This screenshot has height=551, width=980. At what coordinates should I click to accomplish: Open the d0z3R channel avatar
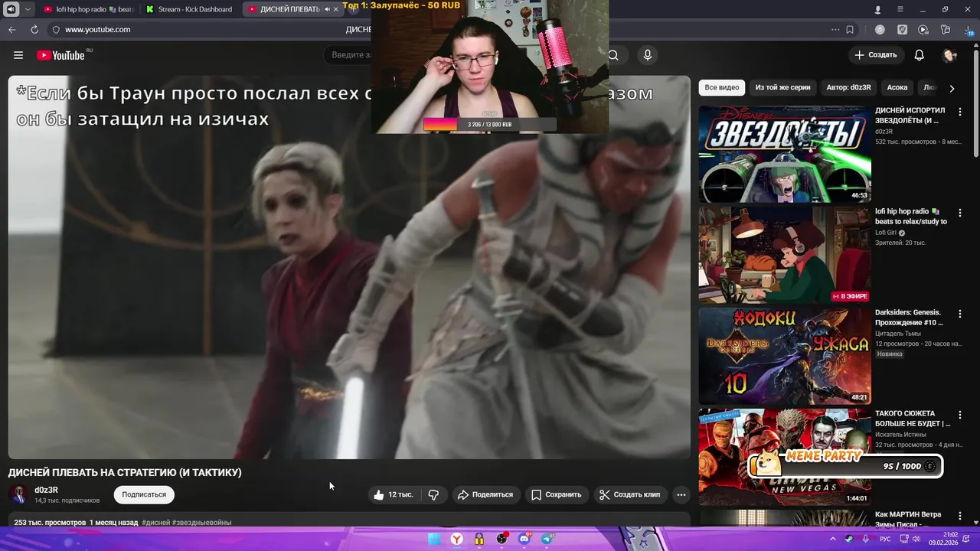coord(19,494)
